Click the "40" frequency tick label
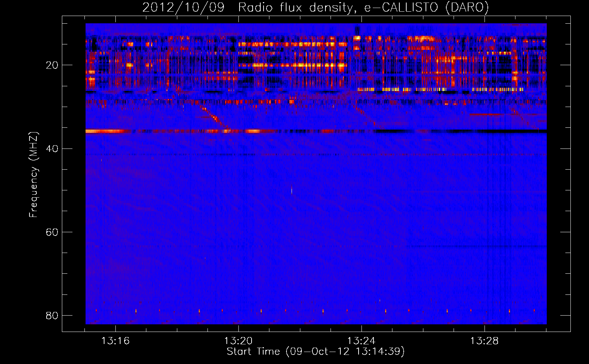The height and width of the screenshot is (364, 589). tap(52, 149)
